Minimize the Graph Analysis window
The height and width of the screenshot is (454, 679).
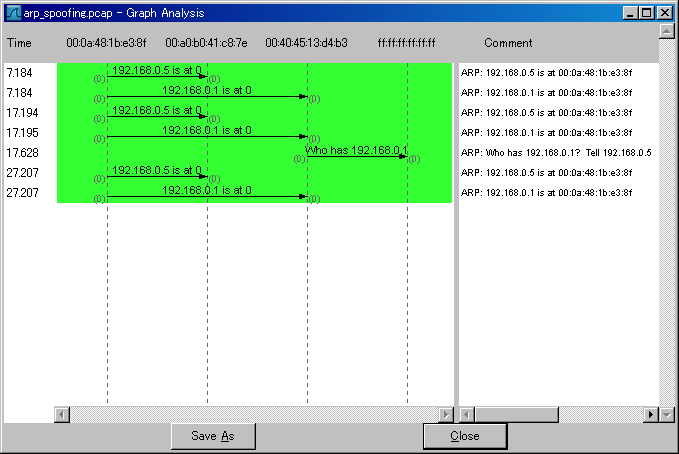coord(629,13)
